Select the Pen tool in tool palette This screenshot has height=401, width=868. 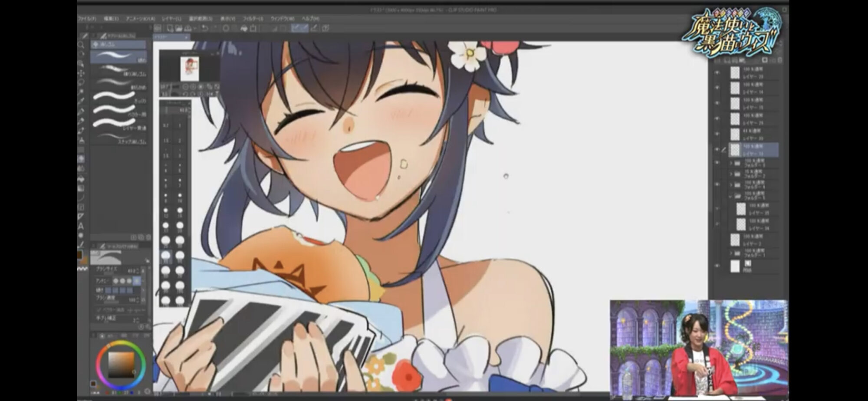point(81,111)
